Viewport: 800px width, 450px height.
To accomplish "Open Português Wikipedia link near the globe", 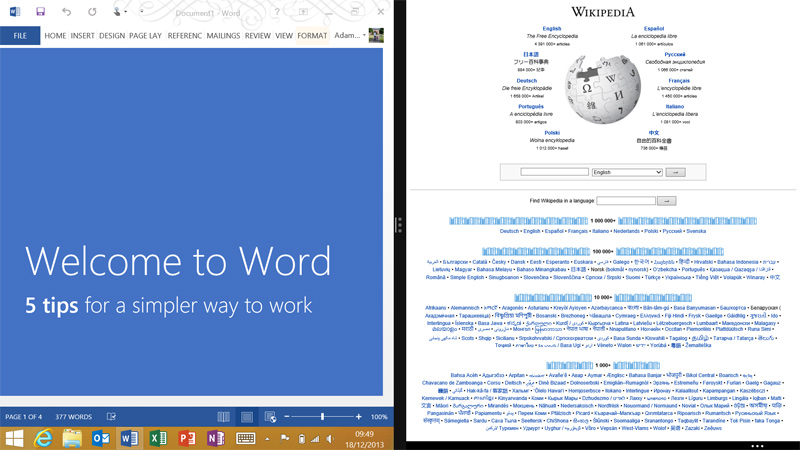I will click(531, 107).
